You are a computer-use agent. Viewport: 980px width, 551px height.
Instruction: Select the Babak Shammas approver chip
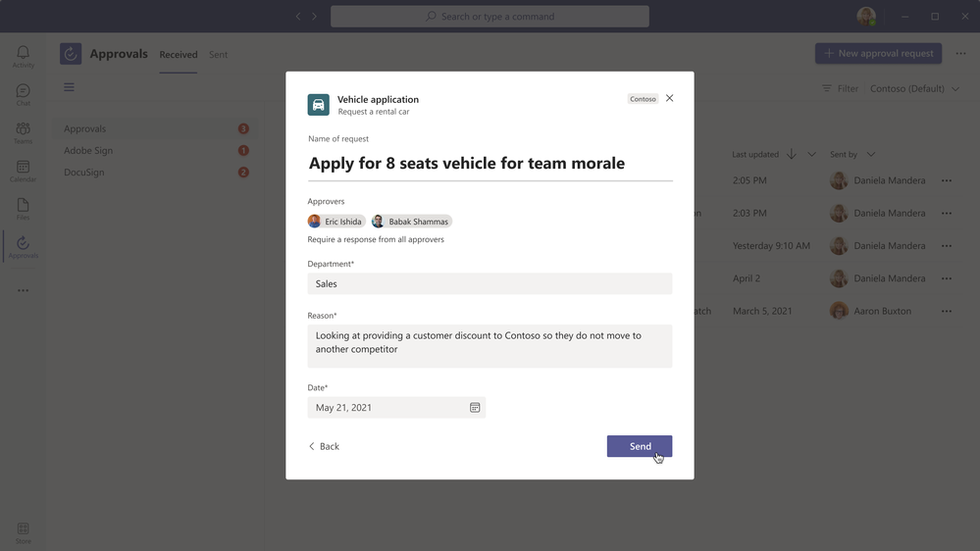click(411, 222)
